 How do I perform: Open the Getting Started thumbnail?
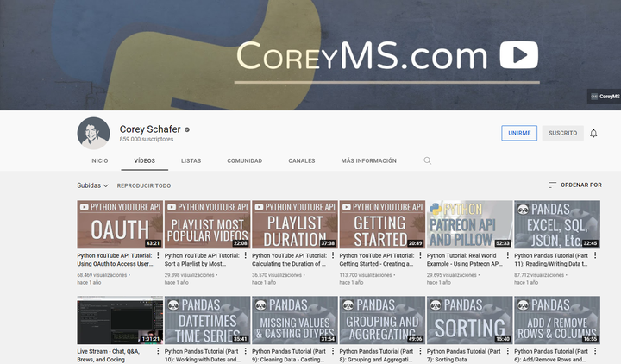(382, 224)
